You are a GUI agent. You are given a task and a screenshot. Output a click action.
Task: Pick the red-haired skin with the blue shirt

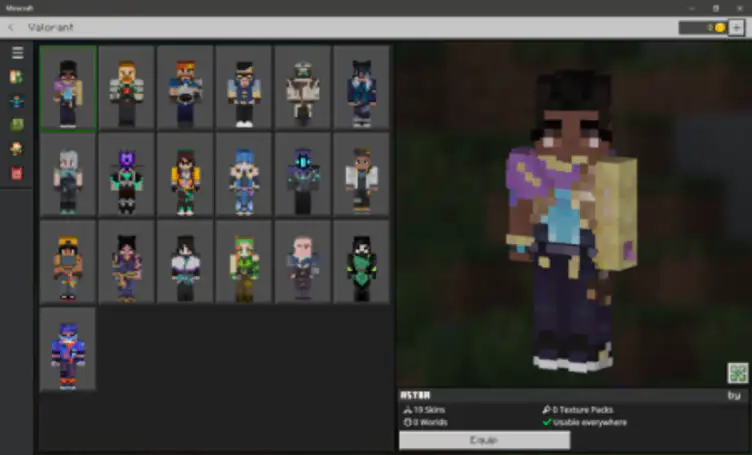(x=186, y=88)
